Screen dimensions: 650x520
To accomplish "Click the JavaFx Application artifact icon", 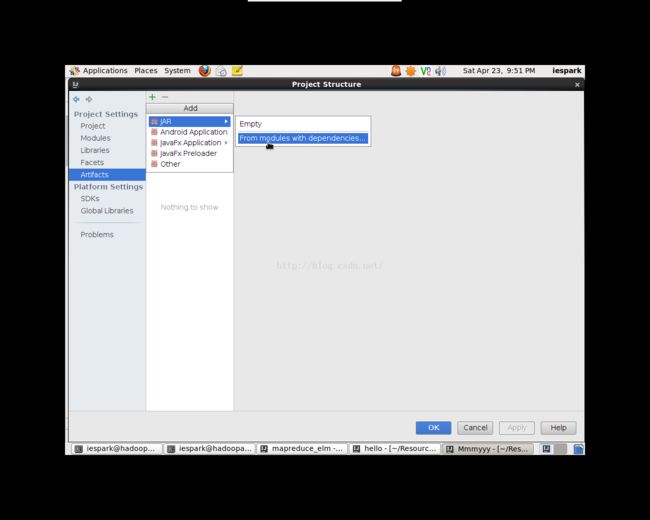I will coord(155,143).
